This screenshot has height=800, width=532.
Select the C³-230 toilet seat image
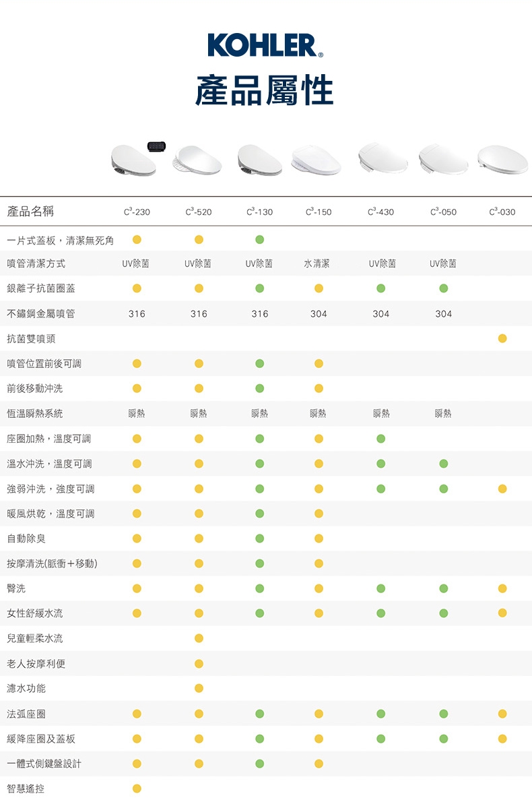(x=132, y=162)
